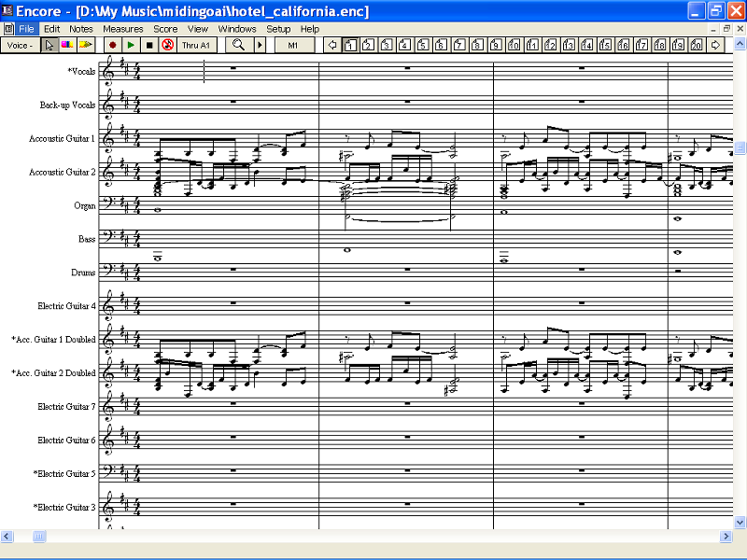This screenshot has height=560, width=747.
Task: Open the File menu
Action: pos(27,29)
